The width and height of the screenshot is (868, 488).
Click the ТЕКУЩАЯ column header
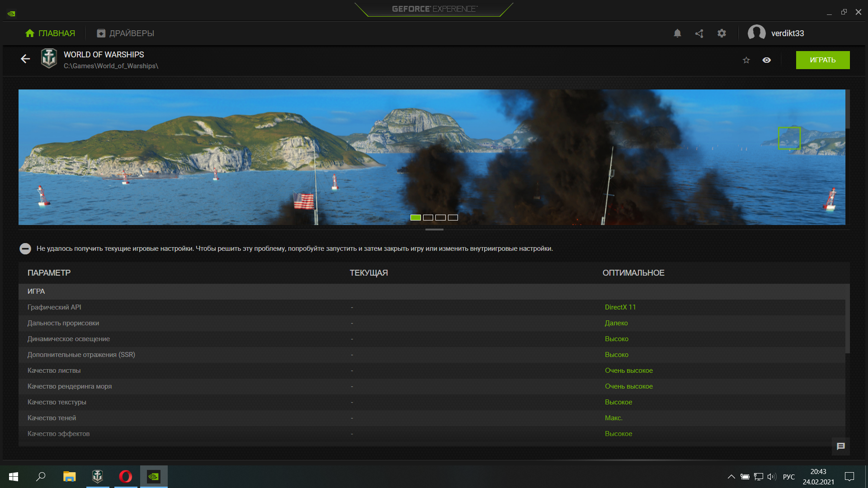[369, 273]
